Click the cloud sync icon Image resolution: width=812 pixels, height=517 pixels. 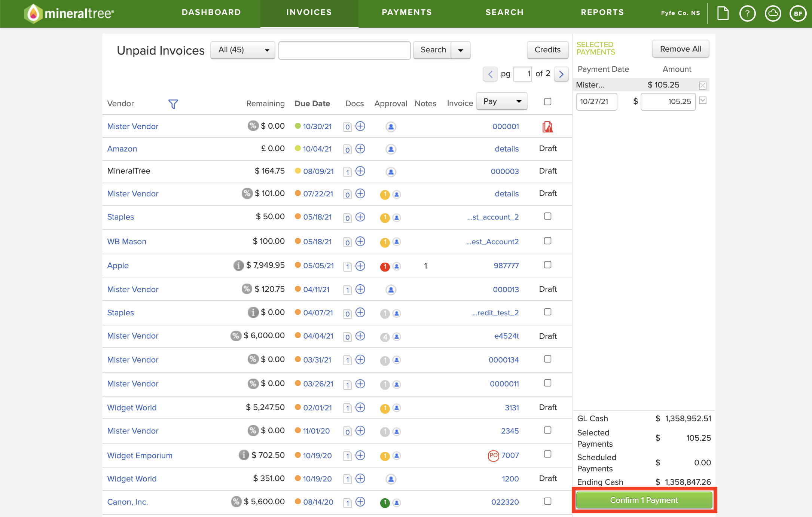[773, 13]
